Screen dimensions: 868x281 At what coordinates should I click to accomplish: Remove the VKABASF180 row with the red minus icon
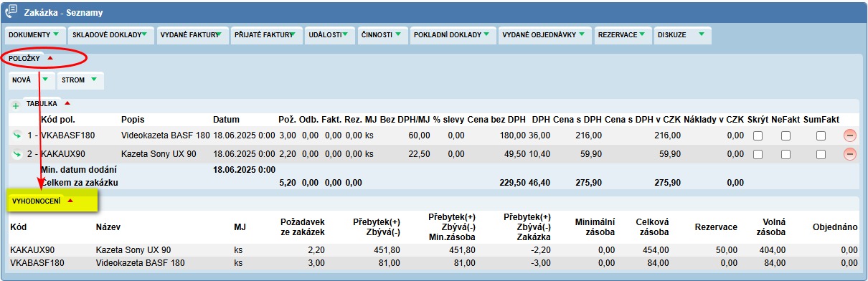click(849, 135)
